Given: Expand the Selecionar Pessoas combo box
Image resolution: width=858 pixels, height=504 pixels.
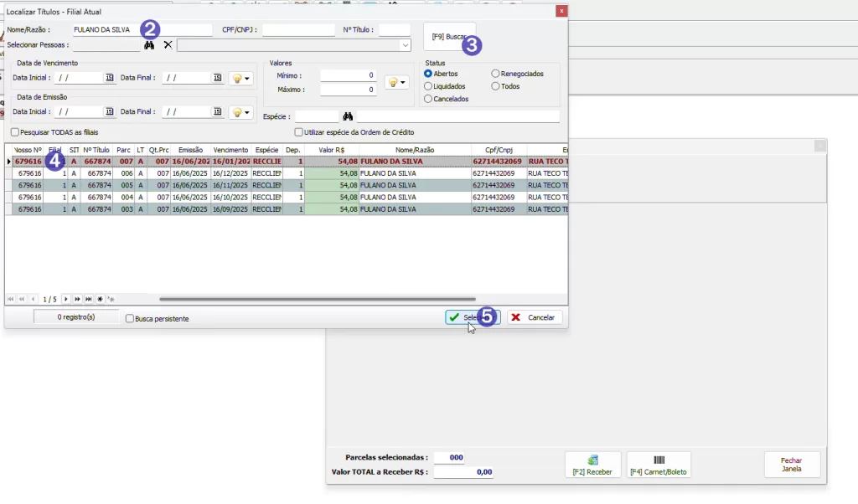Looking at the screenshot, I should (x=406, y=45).
